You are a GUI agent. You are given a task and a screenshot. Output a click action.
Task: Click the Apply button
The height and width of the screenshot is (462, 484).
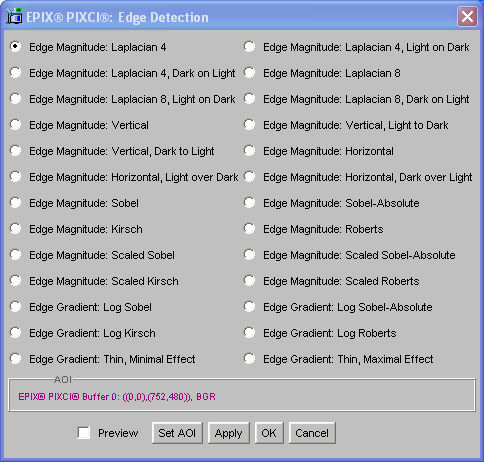pos(228,433)
